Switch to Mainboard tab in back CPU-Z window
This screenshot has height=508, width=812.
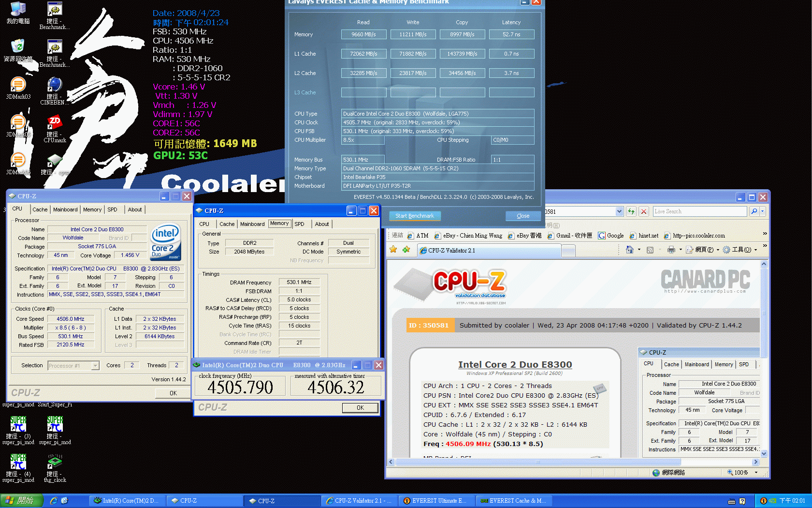coord(65,209)
